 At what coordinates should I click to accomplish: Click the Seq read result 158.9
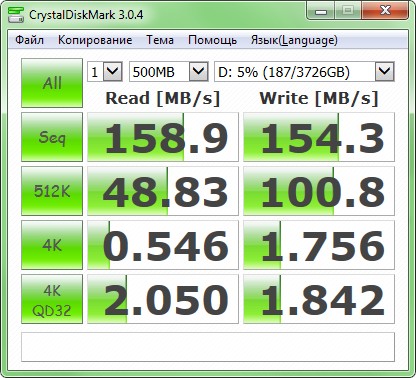tap(163, 137)
